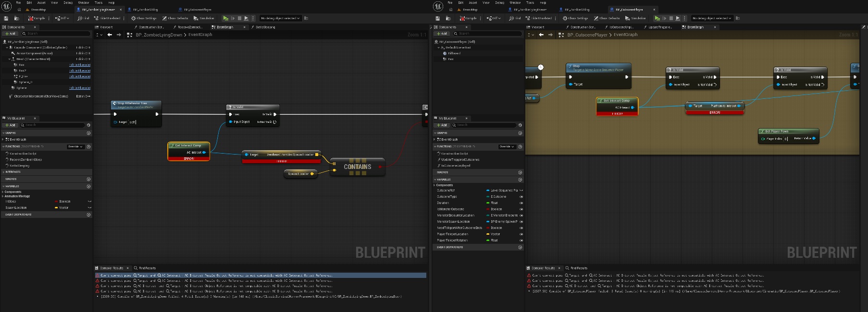Open the Override dropdown in BP_ZombieLyingDown Functions

pos(75,146)
